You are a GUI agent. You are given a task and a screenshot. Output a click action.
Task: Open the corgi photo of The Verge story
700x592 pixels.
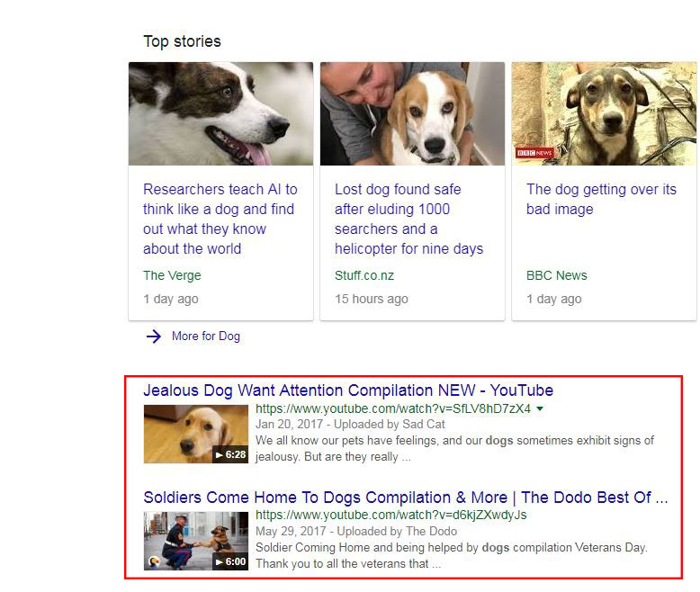(220, 113)
